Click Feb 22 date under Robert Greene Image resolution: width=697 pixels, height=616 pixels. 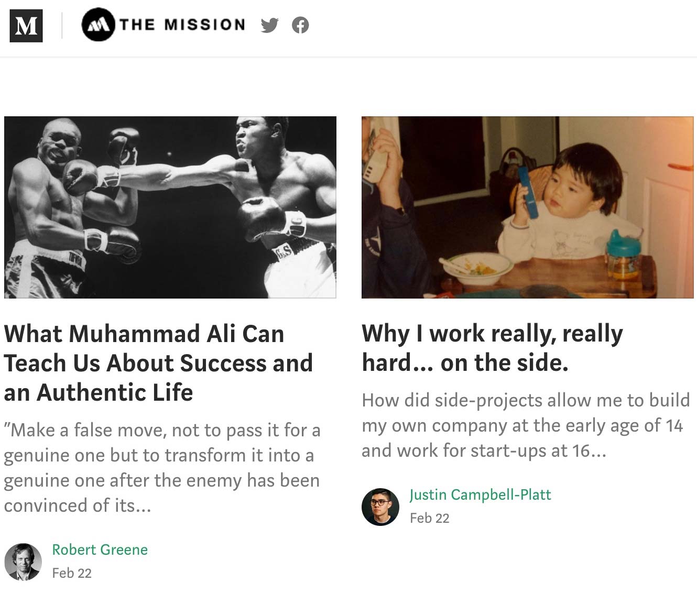pos(72,573)
